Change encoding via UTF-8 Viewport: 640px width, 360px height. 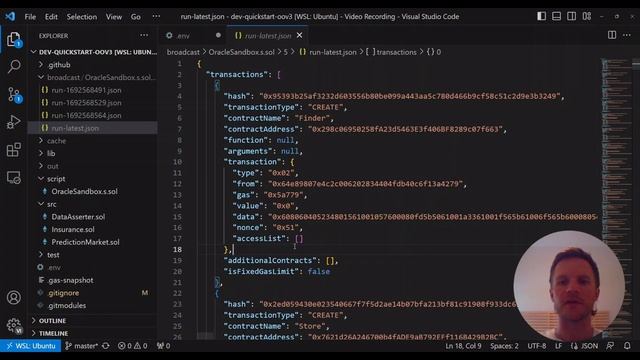coord(537,346)
